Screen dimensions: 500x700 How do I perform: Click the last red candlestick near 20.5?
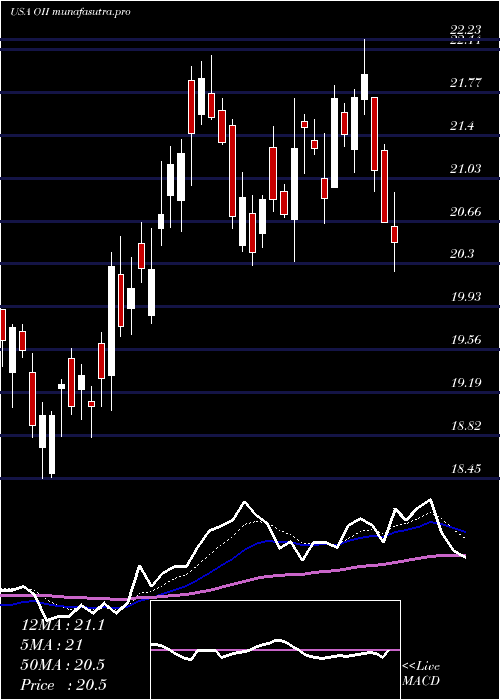394,234
